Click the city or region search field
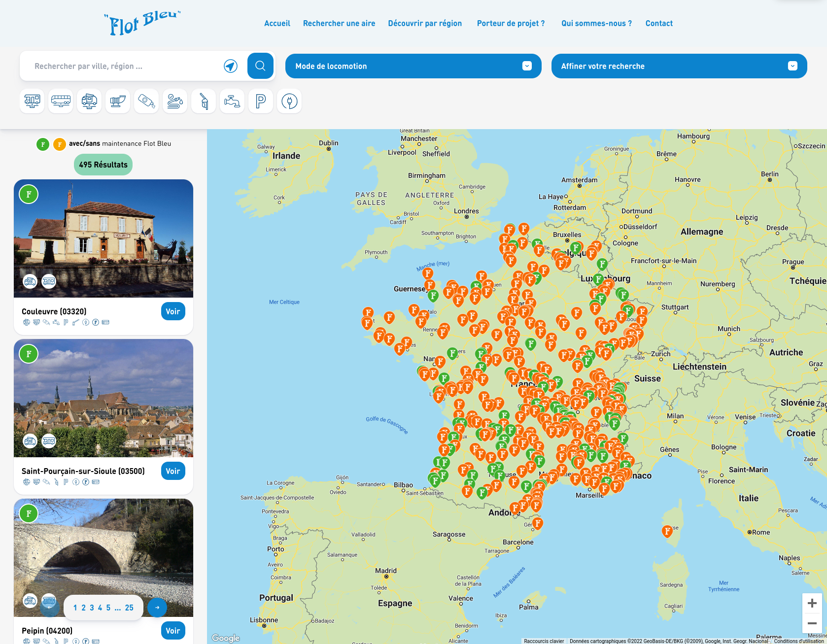Screen dimensions: 827x644 pyautogui.click(x=123, y=66)
